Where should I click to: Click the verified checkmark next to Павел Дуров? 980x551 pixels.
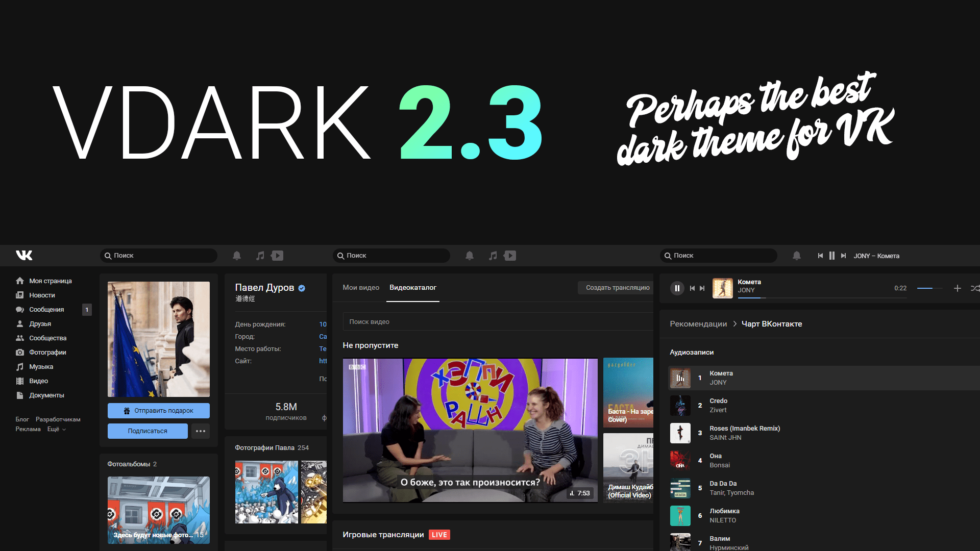(x=302, y=288)
